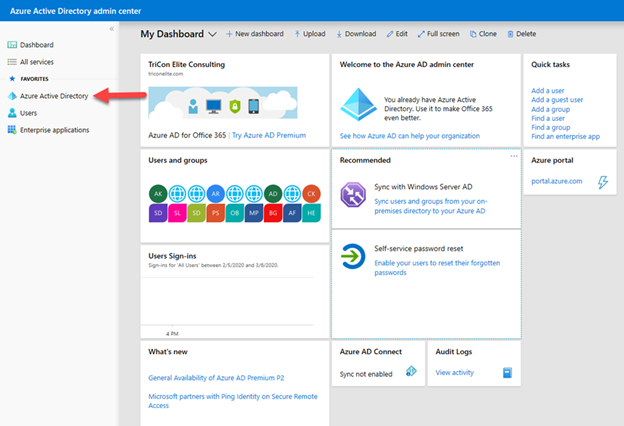Click the Self-service password reset icon
Image resolution: width=624 pixels, height=426 pixels.
click(353, 256)
